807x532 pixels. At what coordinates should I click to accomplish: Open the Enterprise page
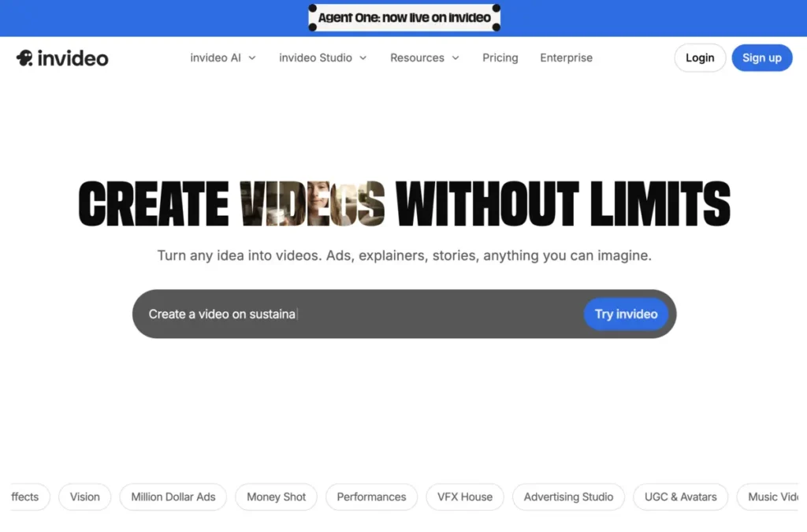coord(566,58)
